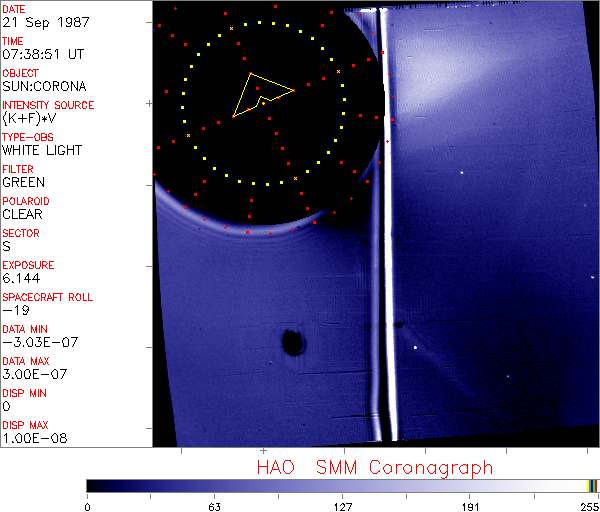Click the INTENSITY SOURCE label
The width and height of the screenshot is (600, 512).
[x=48, y=105]
